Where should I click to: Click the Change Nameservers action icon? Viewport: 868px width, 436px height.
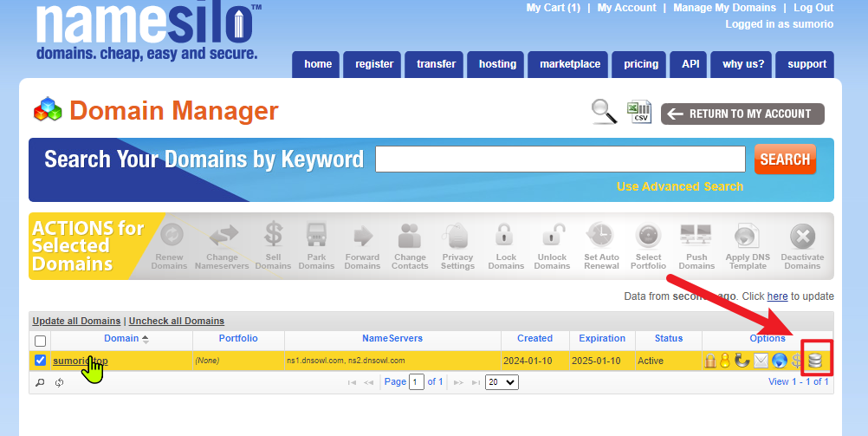click(223, 236)
